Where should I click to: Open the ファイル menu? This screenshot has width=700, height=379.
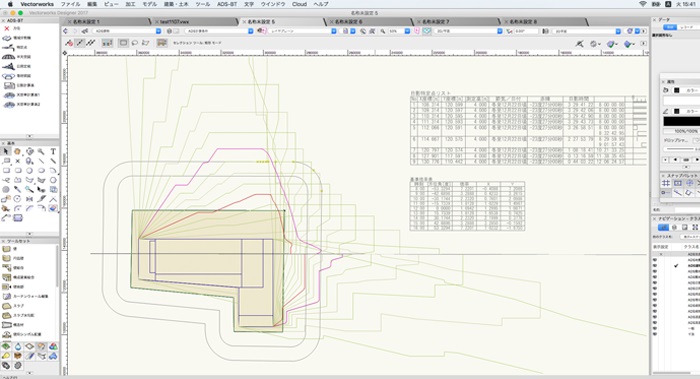coord(70,4)
